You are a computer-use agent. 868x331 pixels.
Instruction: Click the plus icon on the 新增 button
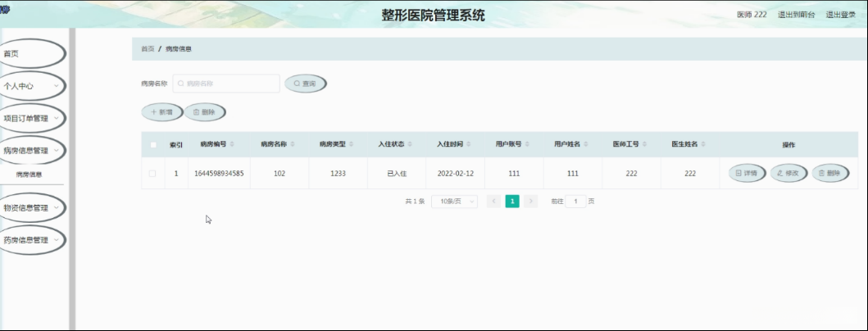coord(153,111)
